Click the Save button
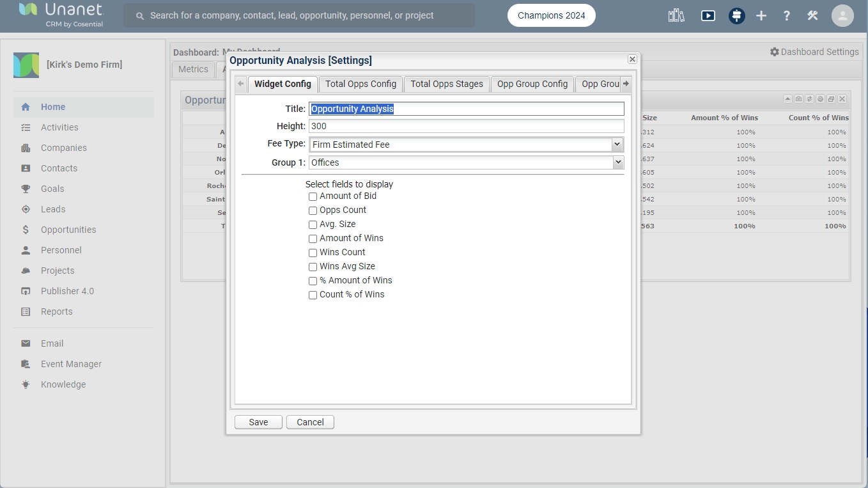The image size is (868, 488). [258, 422]
